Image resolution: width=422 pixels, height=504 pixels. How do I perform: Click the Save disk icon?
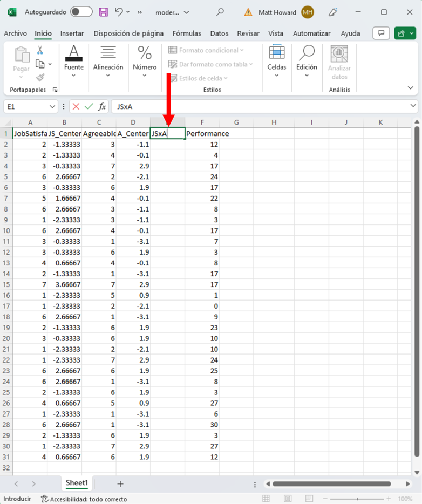(x=104, y=12)
